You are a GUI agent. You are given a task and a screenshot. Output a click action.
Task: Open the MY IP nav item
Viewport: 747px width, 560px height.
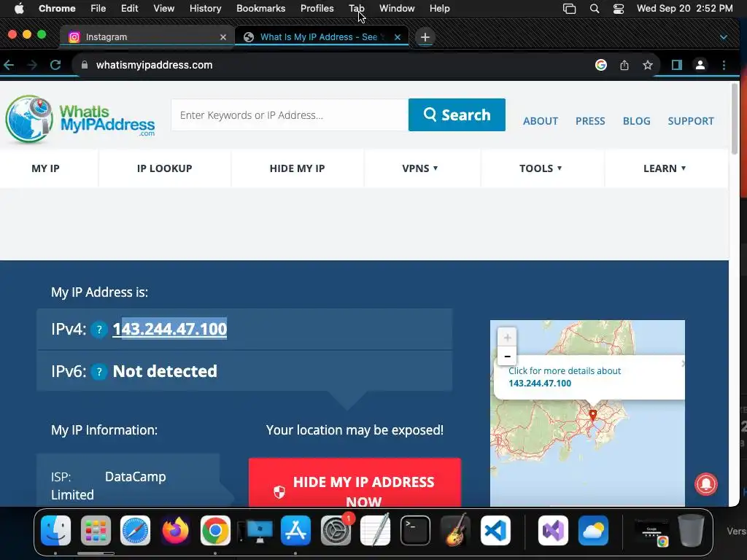click(45, 168)
